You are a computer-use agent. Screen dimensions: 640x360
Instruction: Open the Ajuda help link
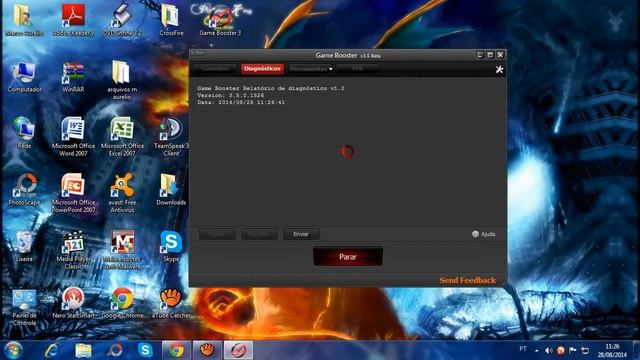484,234
